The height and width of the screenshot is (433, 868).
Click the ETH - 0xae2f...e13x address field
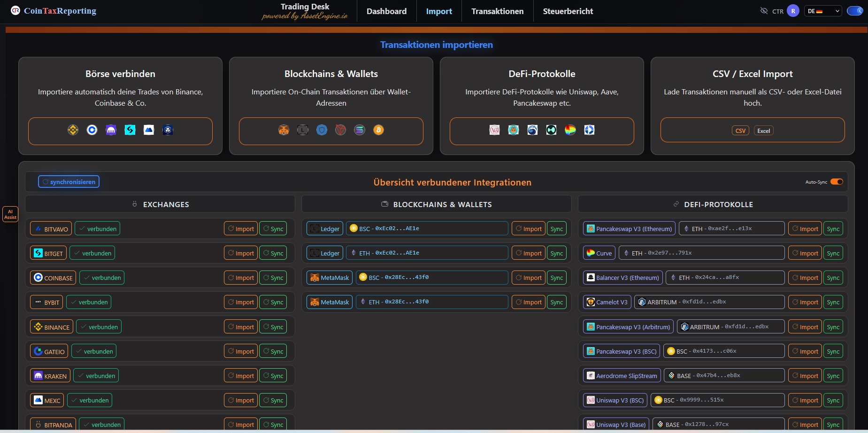point(732,229)
